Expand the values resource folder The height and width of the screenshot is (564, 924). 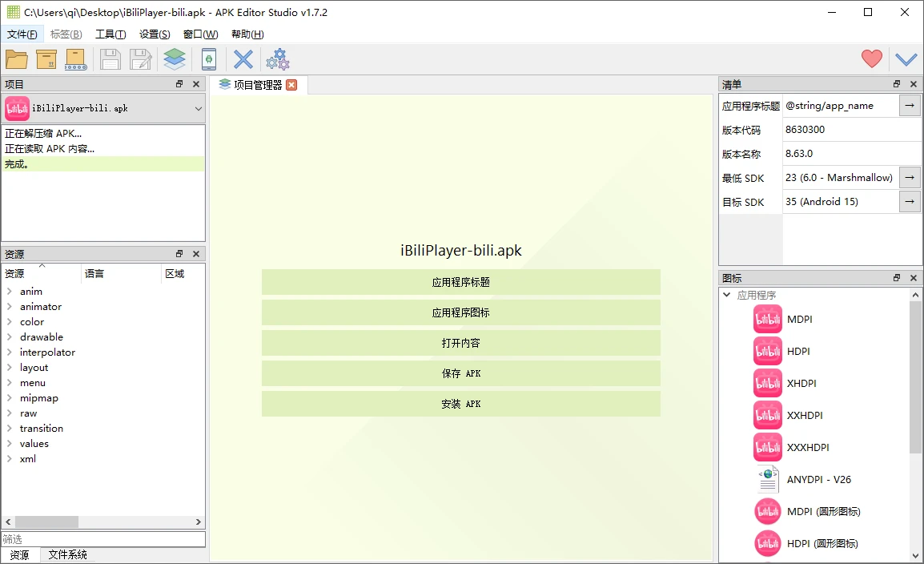[10, 444]
